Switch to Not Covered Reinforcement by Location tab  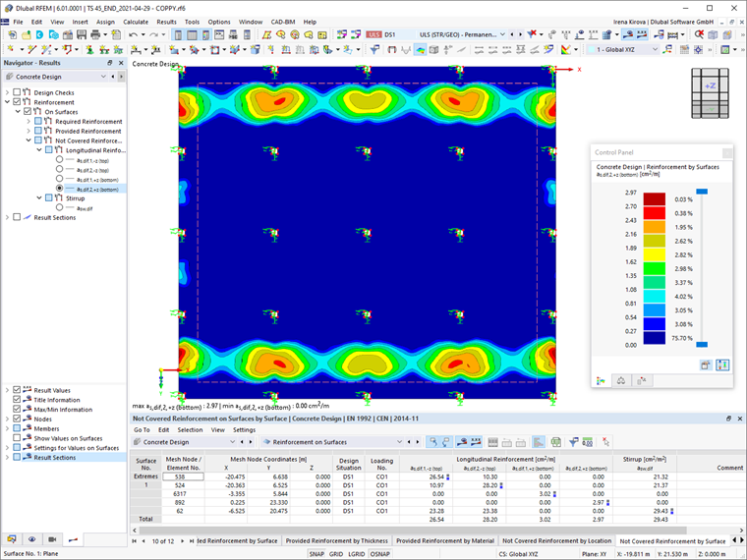(x=556, y=541)
